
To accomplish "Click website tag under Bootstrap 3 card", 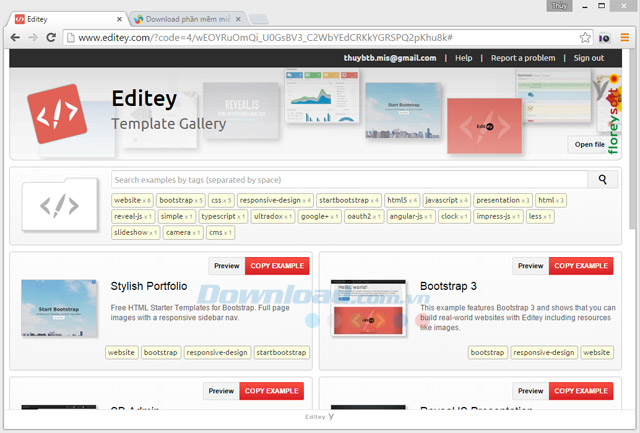I will (x=596, y=352).
